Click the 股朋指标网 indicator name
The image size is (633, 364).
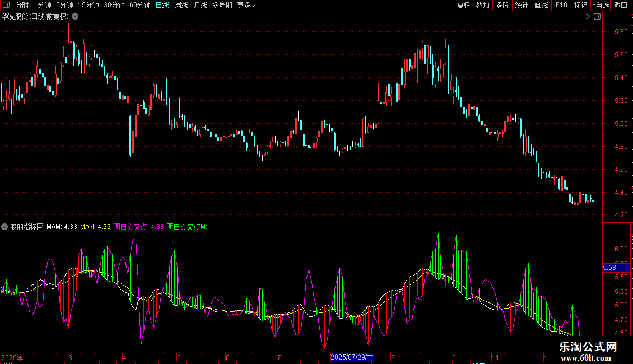[27, 227]
